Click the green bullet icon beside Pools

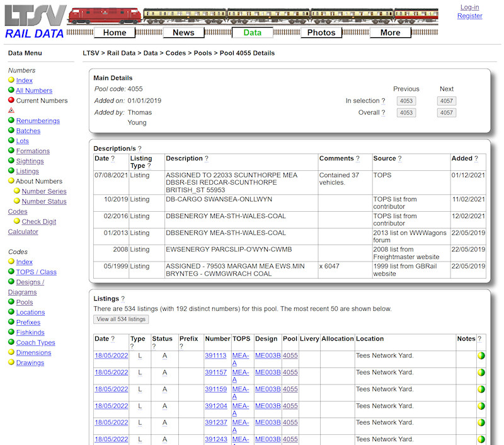11,302
